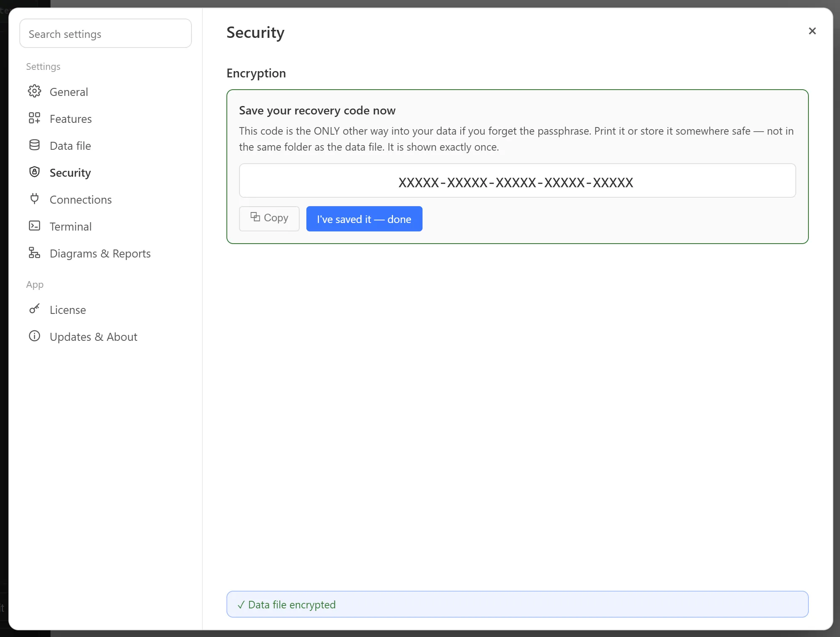This screenshot has height=637, width=840.
Task: Close the settings dialog
Action: tap(812, 31)
